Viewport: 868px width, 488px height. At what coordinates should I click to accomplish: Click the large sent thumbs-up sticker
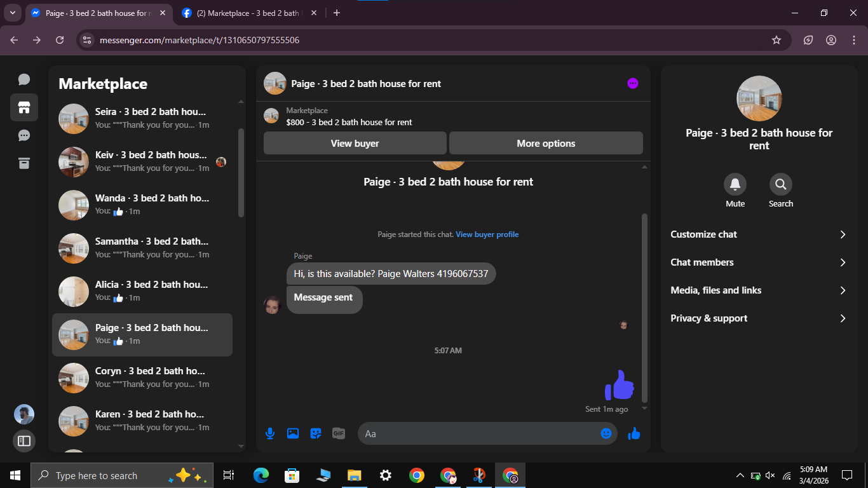click(x=620, y=385)
